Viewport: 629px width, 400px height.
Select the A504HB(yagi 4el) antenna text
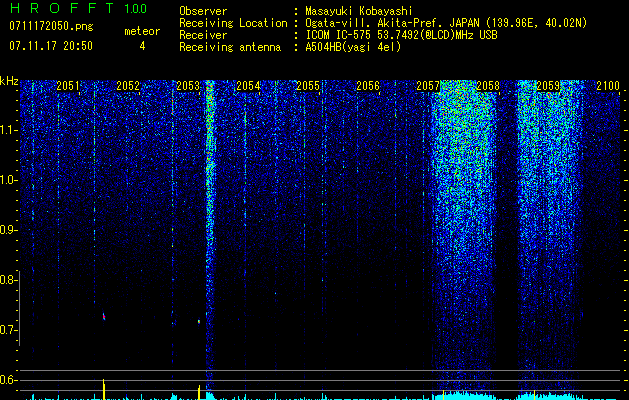tap(353, 47)
